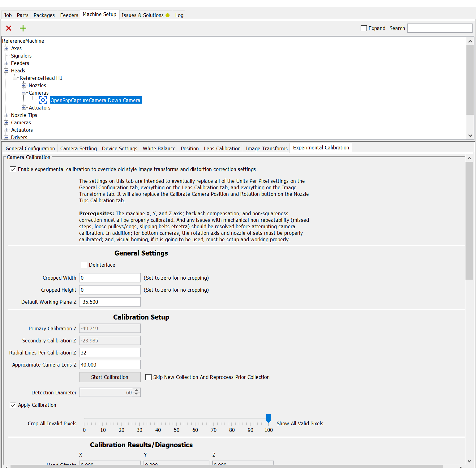Expand the Nozzle Tips node
476x468 pixels.
pos(6,115)
